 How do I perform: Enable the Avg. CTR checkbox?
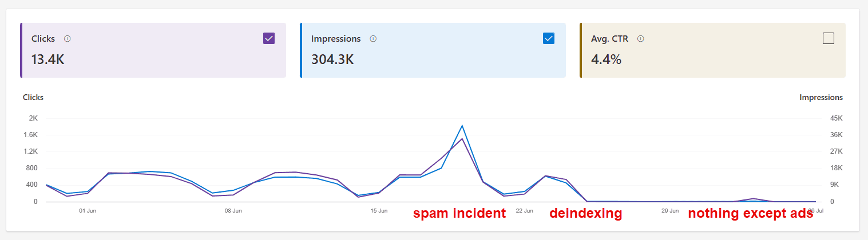tap(828, 38)
